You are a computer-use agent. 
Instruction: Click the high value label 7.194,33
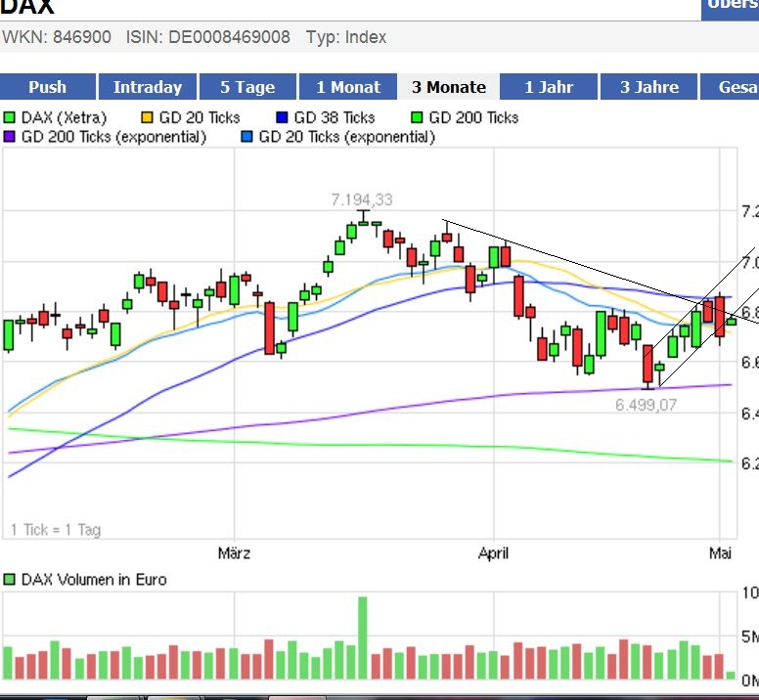coord(362,199)
